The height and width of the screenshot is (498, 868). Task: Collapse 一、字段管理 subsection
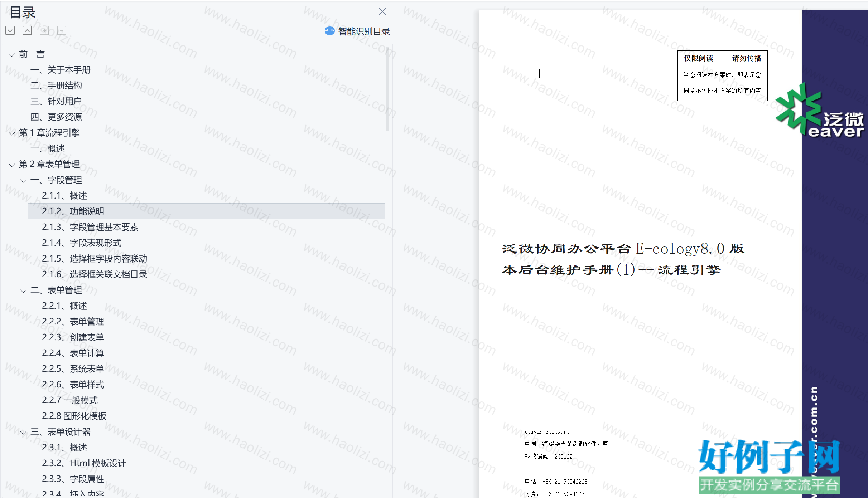(x=23, y=181)
